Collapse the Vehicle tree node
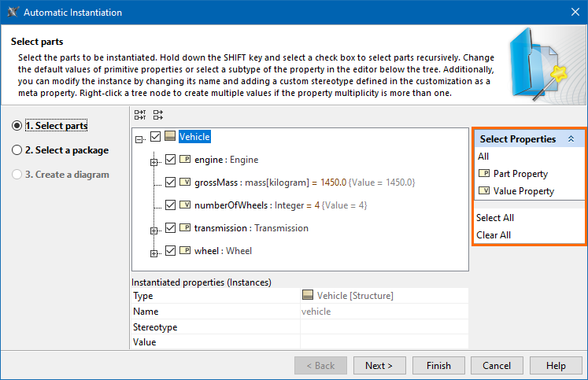588x380 pixels. click(x=139, y=140)
